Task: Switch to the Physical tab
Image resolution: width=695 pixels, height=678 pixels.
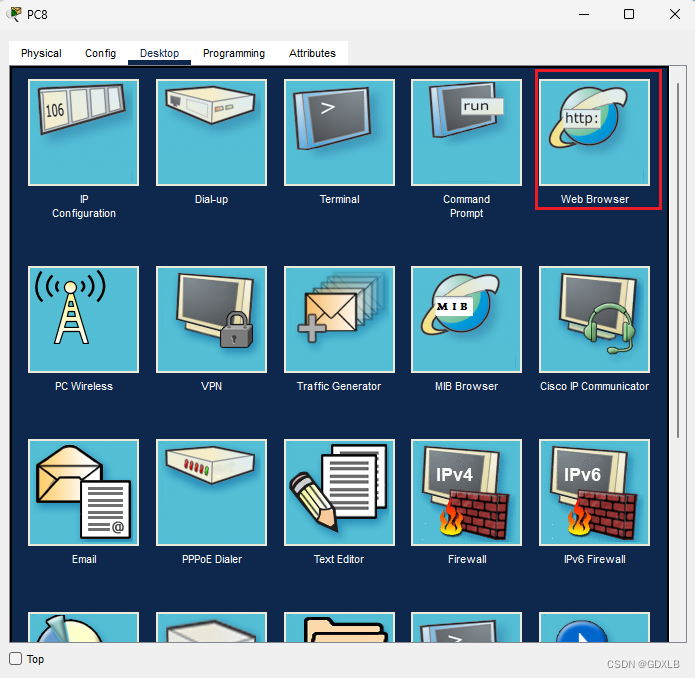Action: 41,53
